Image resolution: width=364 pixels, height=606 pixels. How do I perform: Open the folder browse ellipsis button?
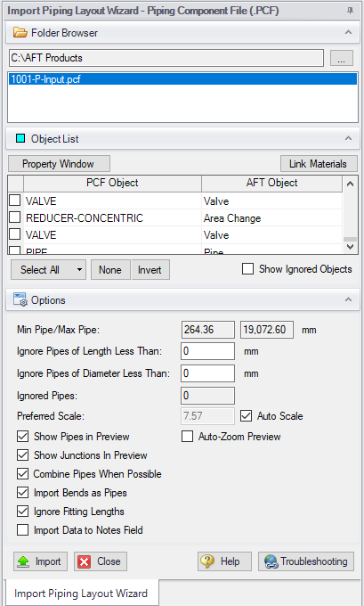pyautogui.click(x=342, y=58)
